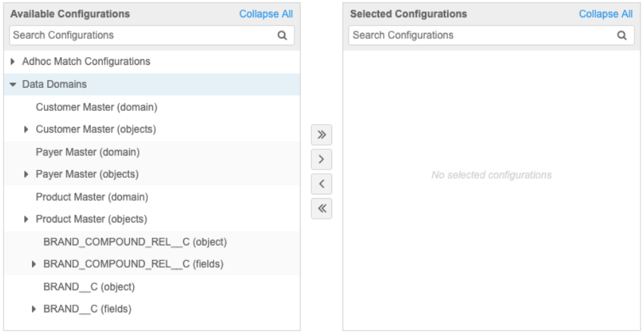Expand Payer Master (objects) node
The image size is (644, 334).
click(x=27, y=174)
